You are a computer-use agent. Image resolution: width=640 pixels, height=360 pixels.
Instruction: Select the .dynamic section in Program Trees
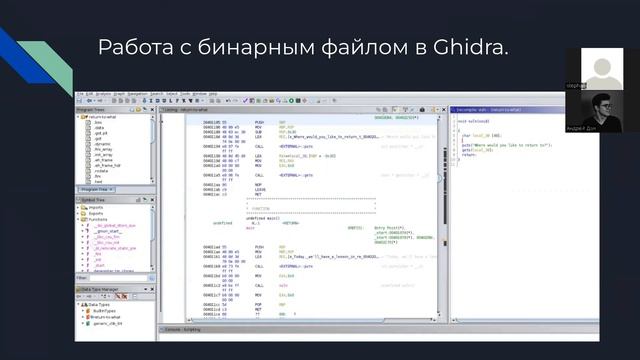pos(102,144)
